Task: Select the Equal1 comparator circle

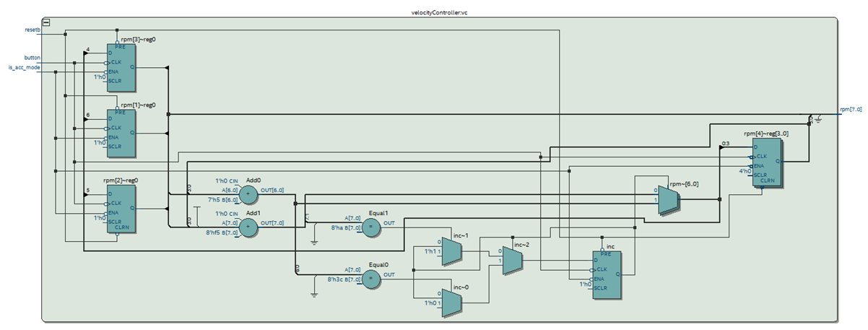Action: click(370, 227)
